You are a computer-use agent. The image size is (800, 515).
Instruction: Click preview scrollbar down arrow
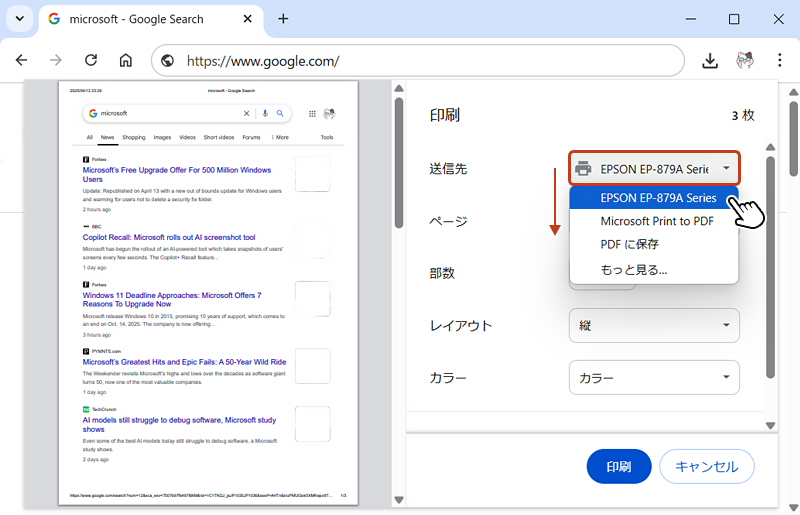pos(399,500)
